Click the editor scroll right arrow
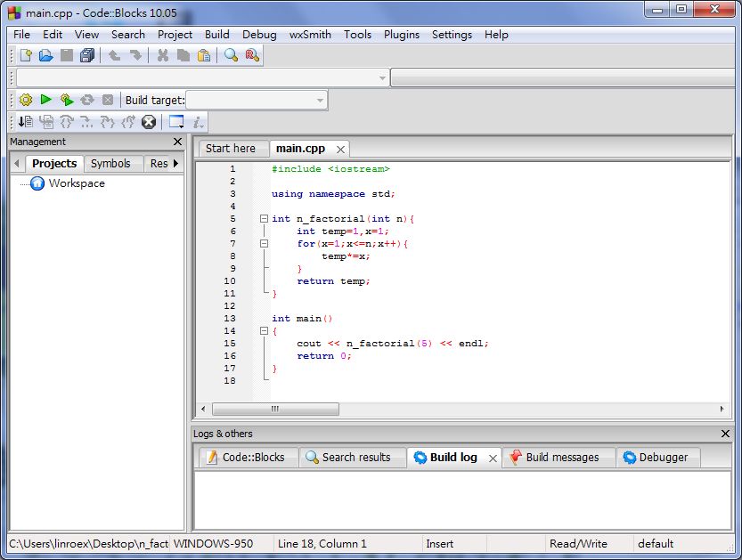Screen dimensions: 742x560 [x=722, y=409]
